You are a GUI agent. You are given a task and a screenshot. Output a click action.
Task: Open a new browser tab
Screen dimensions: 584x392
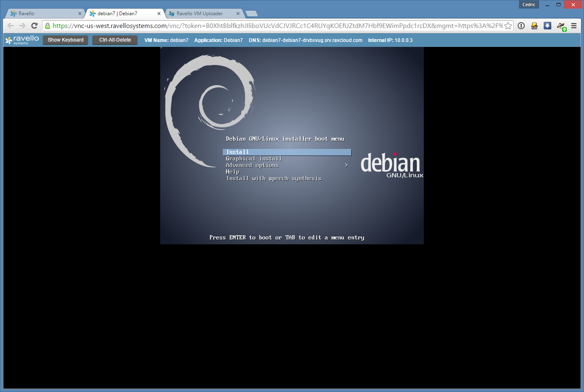point(251,14)
